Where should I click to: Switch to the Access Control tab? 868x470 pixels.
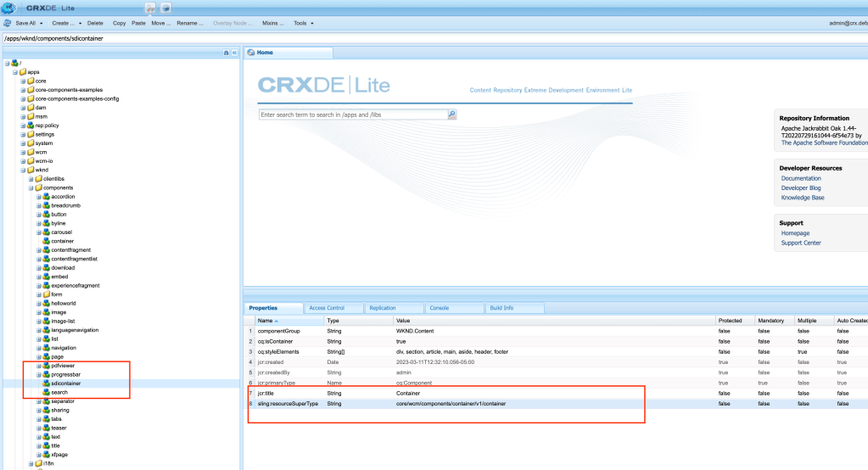click(x=327, y=308)
